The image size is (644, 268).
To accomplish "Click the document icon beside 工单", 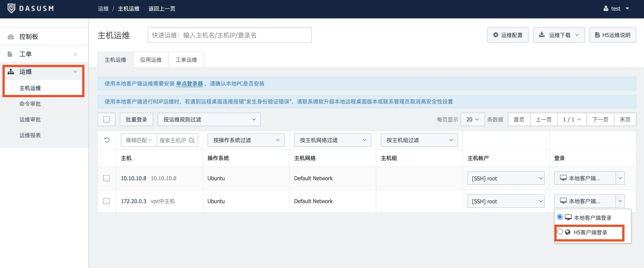I will point(10,54).
